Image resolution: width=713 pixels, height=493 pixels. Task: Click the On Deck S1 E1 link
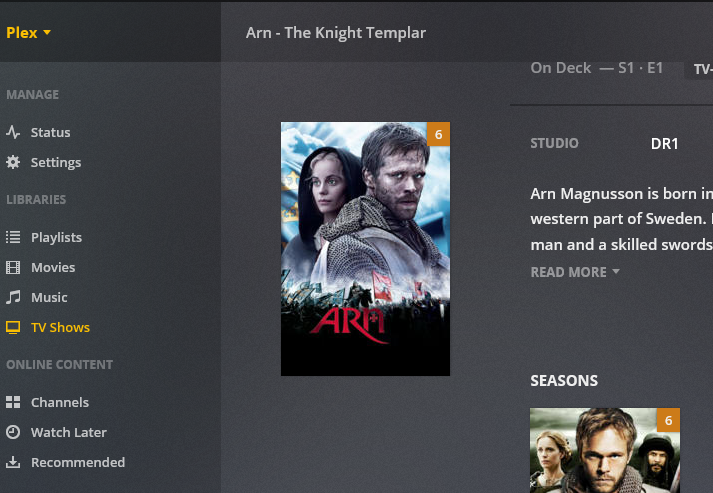tap(597, 68)
